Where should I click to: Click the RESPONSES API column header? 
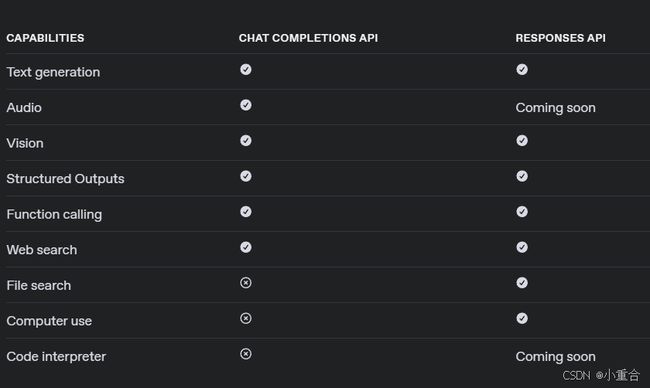[x=560, y=38]
